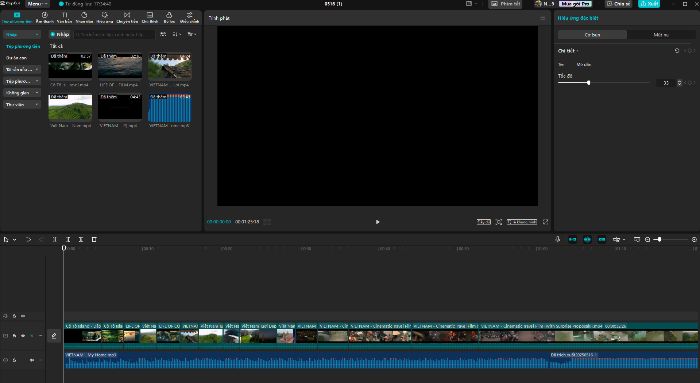Open the Media tab in the top toolbar
This screenshot has width=700, height=383.
point(17,17)
